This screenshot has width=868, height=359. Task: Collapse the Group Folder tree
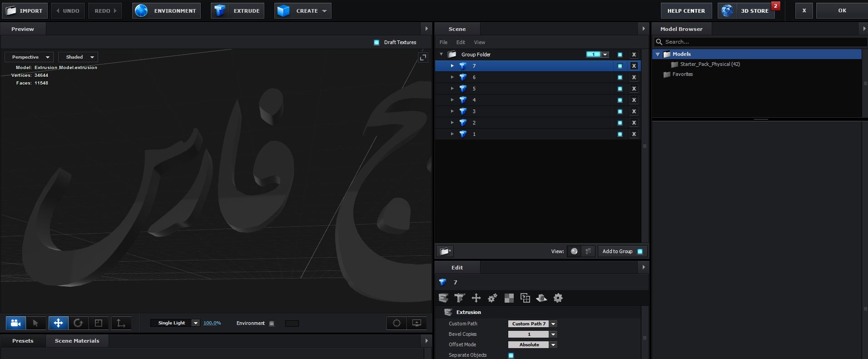[x=441, y=54]
